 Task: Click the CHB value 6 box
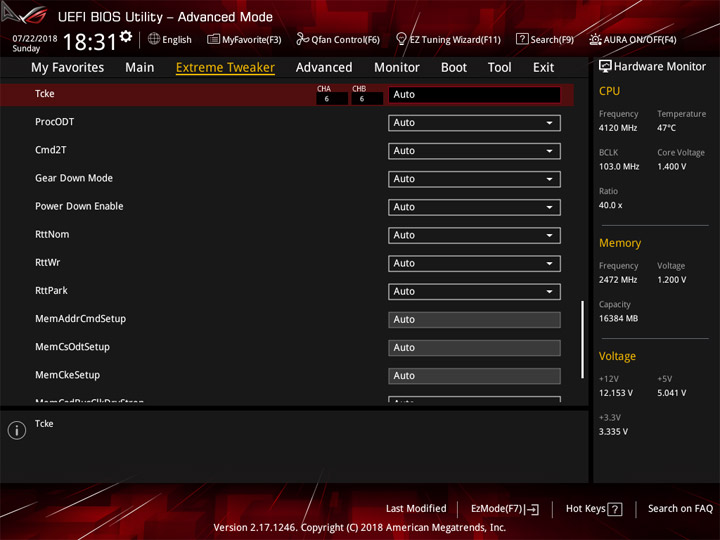(x=367, y=99)
